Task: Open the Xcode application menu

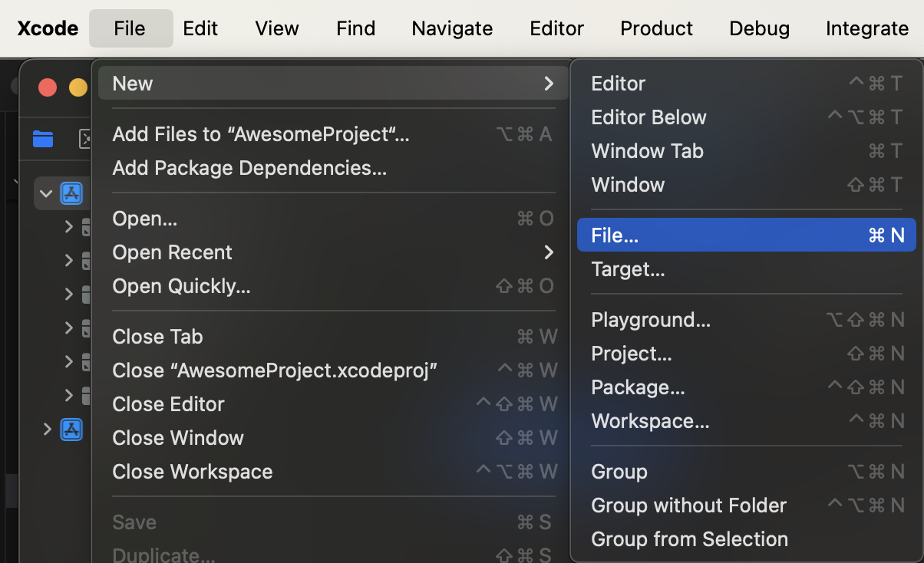Action: tap(48, 28)
